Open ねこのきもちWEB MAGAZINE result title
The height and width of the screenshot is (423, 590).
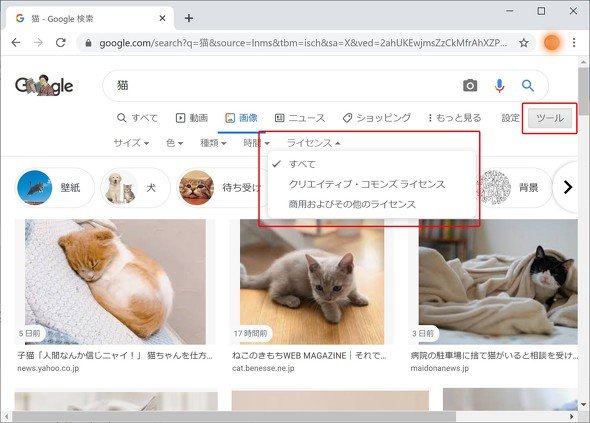(309, 355)
